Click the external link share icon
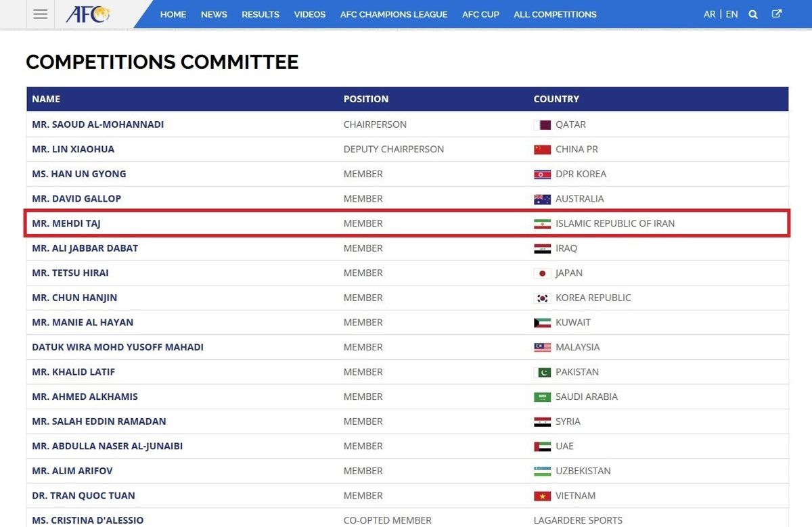 776,14
